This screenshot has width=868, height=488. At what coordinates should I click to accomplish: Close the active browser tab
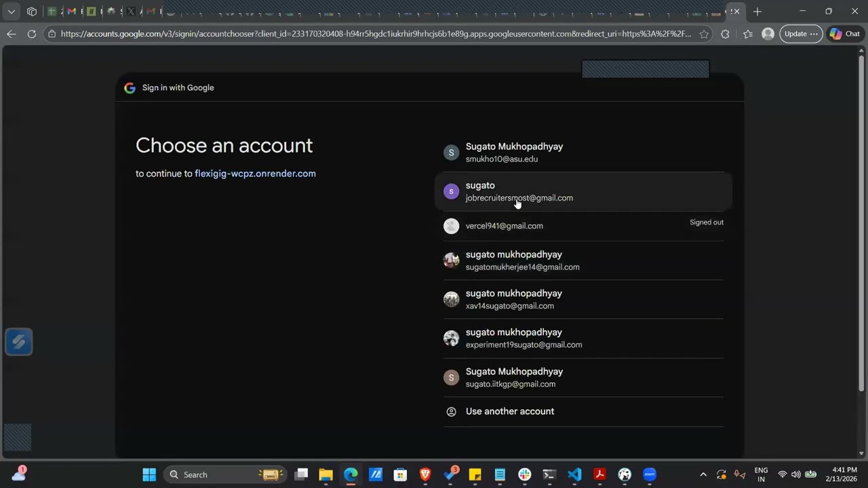point(736,12)
